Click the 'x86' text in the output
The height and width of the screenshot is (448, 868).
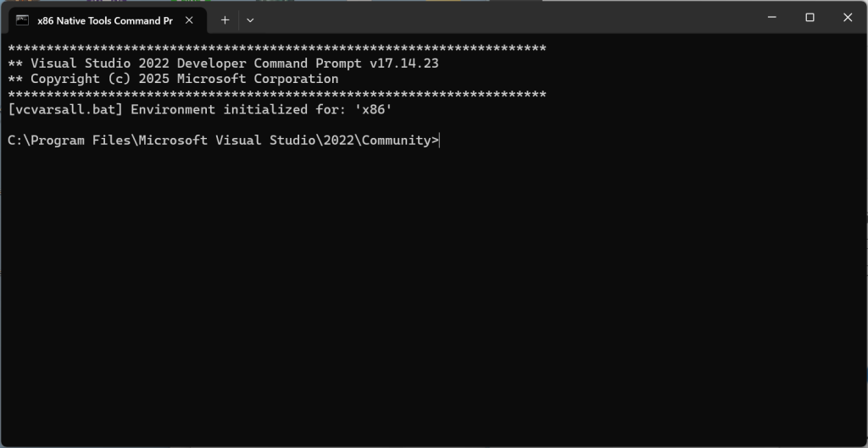pyautogui.click(x=373, y=110)
